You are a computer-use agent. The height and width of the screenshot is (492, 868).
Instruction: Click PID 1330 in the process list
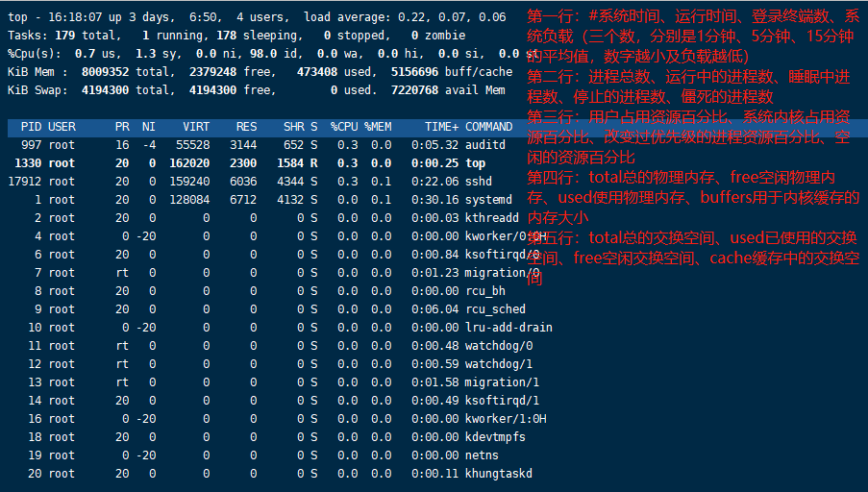tap(28, 163)
